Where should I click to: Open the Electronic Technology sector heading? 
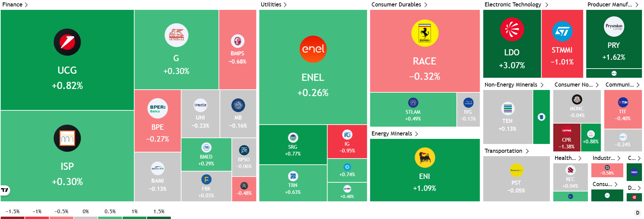pos(513,4)
